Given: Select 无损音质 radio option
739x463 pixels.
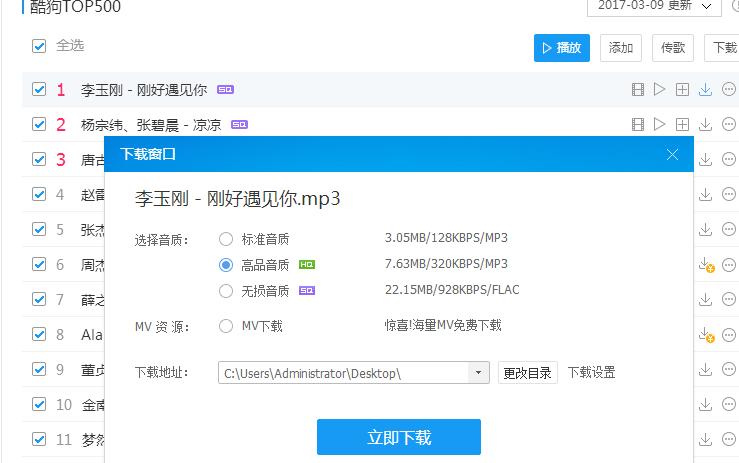Looking at the screenshot, I should pyautogui.click(x=226, y=291).
